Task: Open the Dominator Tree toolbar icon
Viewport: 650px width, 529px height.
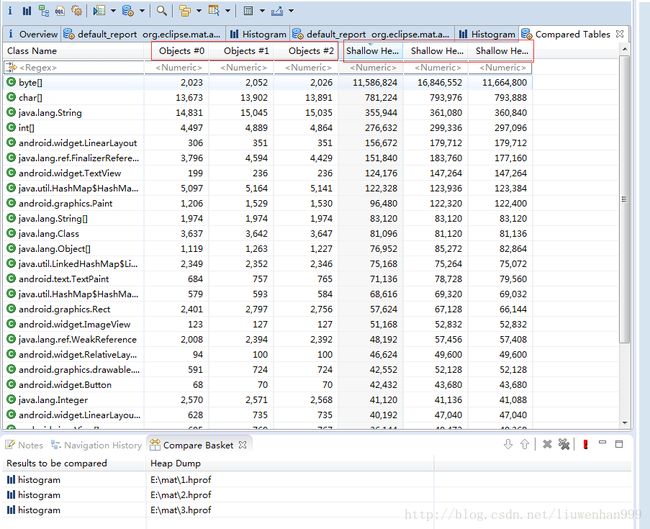Action: click(44, 11)
